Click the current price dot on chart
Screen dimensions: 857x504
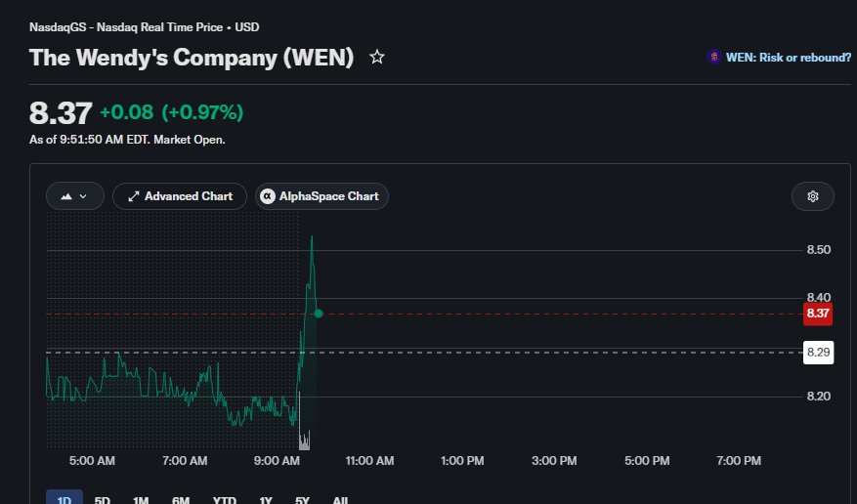click(x=319, y=314)
